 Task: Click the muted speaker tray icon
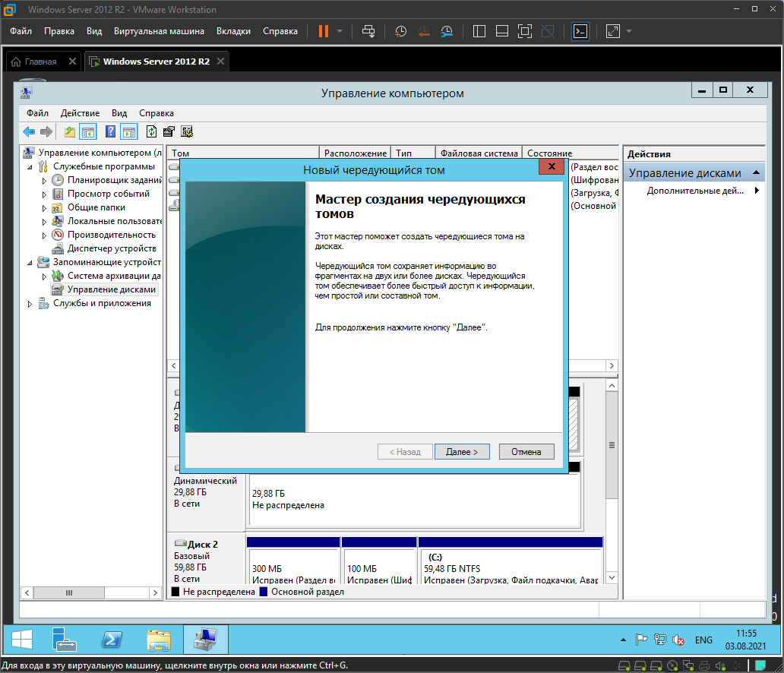[x=678, y=640]
